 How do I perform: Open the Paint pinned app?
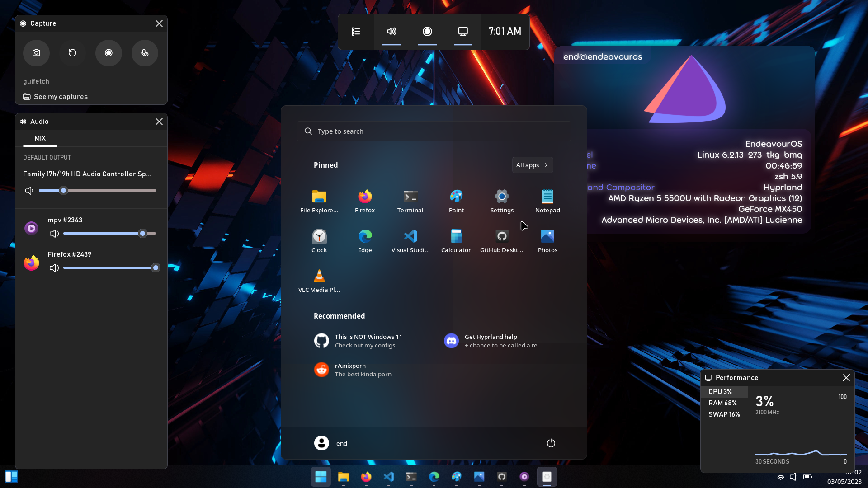pos(456,200)
